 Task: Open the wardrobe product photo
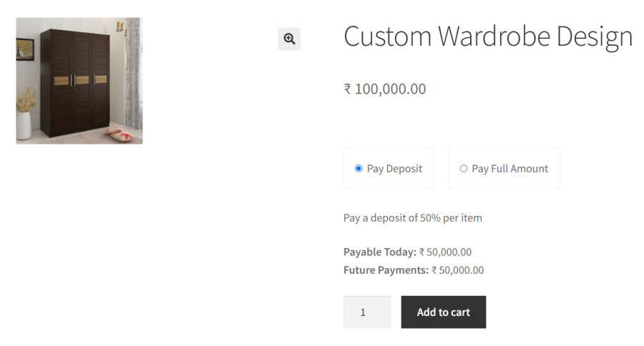(x=79, y=81)
